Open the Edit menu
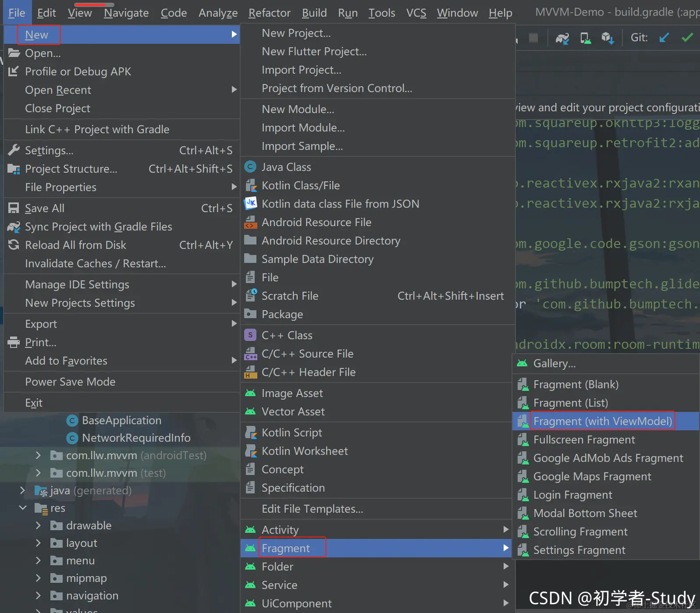 tap(46, 13)
